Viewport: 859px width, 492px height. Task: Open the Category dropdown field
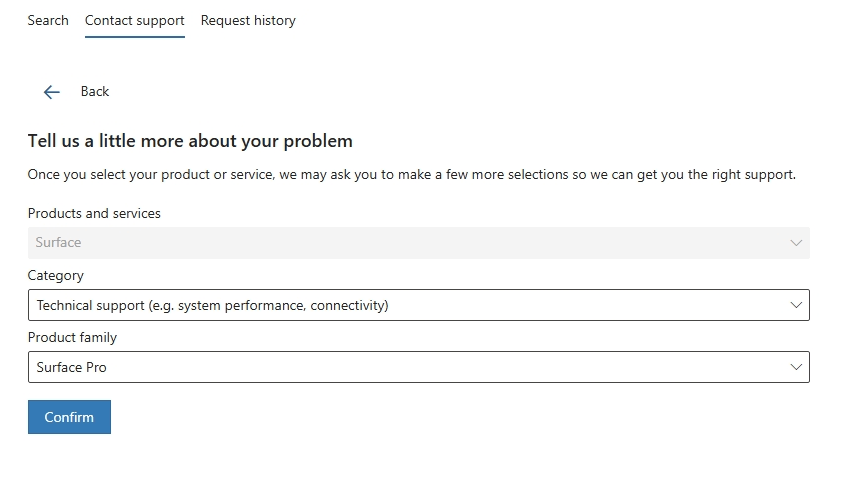pyautogui.click(x=418, y=305)
